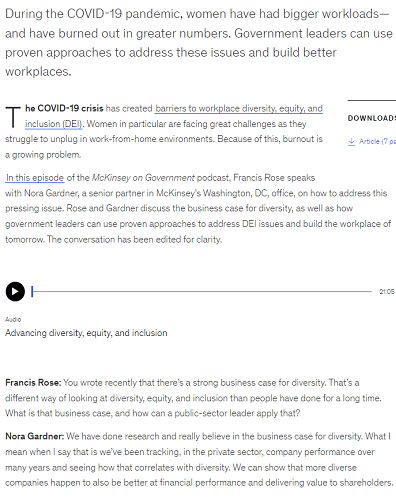
Task: Click the download arrow icon beside Article
Action: (351, 142)
